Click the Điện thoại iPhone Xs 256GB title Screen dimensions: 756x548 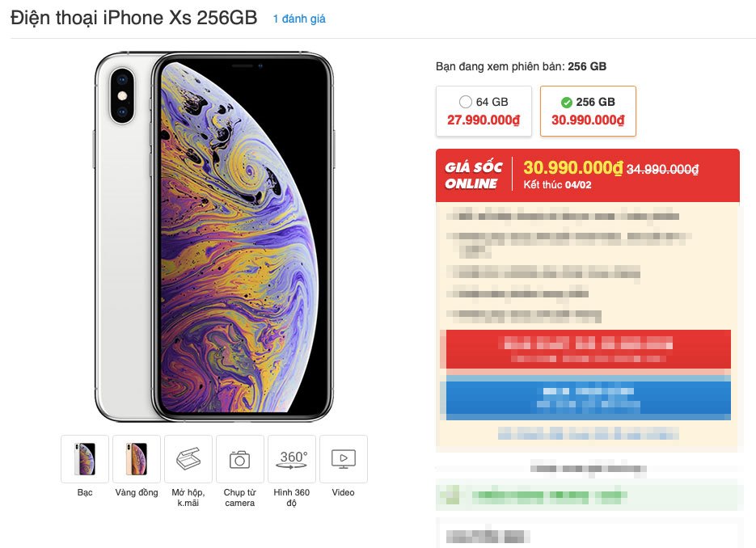coord(133,18)
